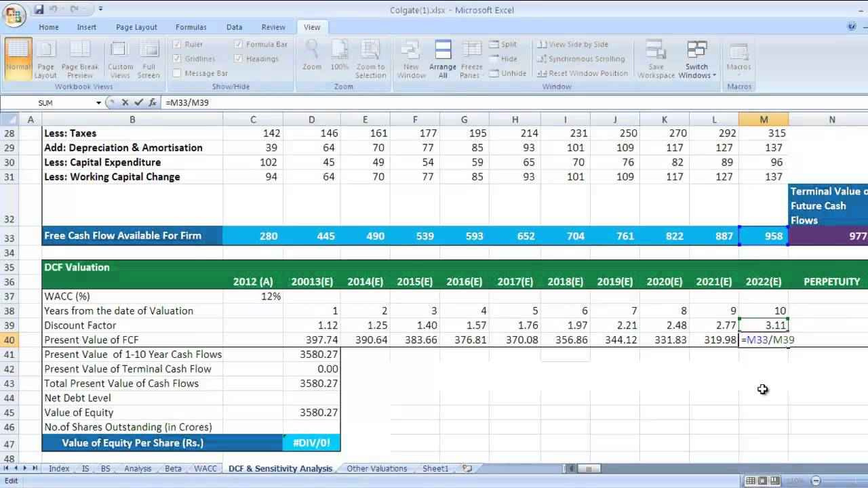The width and height of the screenshot is (868, 488).
Task: Click Reset Window Position
Action: tap(583, 73)
